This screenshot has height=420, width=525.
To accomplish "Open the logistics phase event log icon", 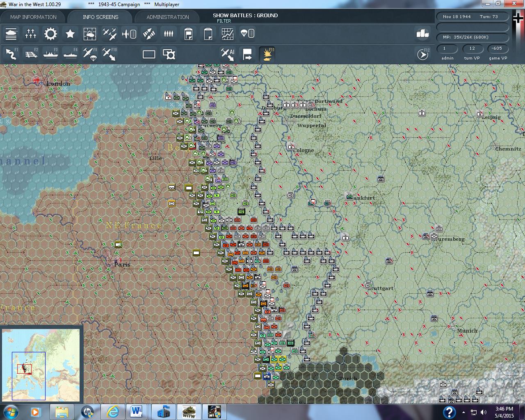I will [188, 34].
